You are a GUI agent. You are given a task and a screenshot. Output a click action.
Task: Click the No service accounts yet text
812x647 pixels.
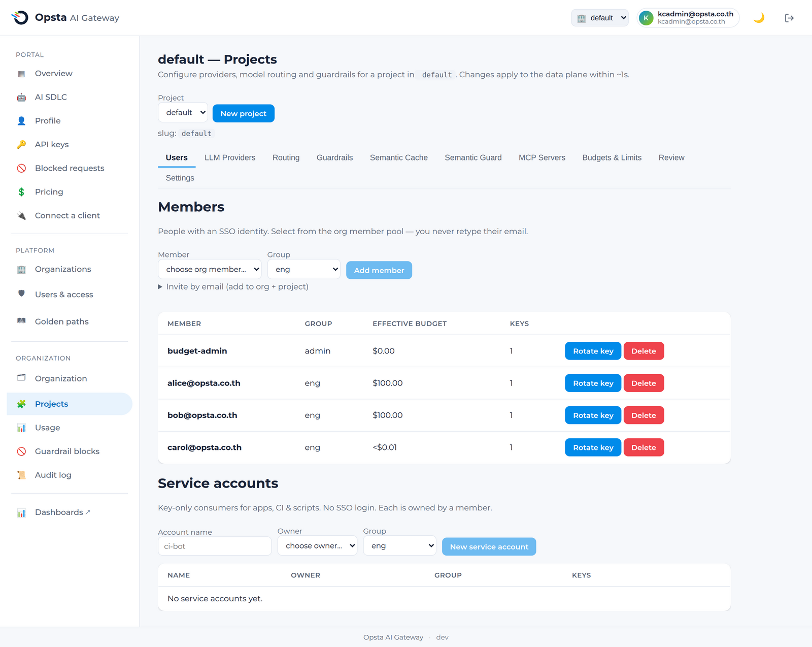215,599
